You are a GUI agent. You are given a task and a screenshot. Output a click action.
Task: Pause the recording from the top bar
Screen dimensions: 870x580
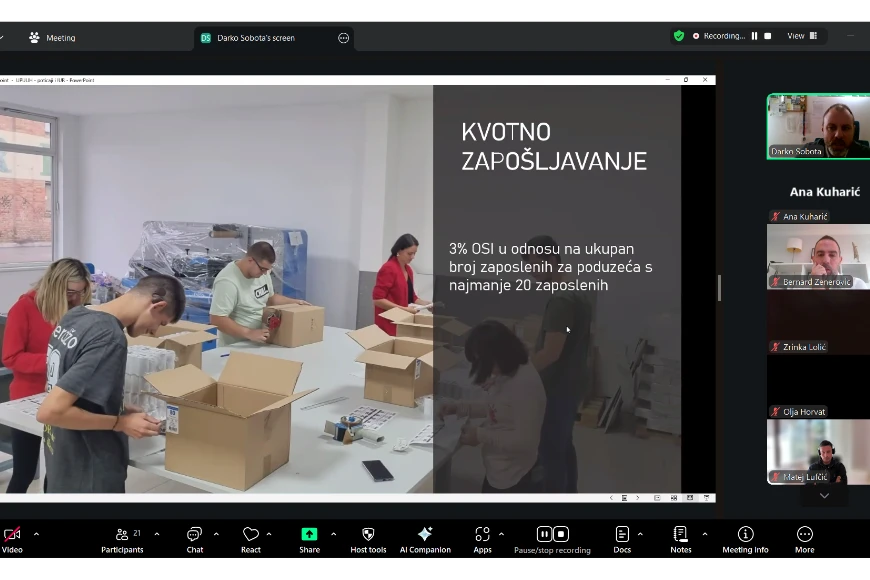click(754, 36)
